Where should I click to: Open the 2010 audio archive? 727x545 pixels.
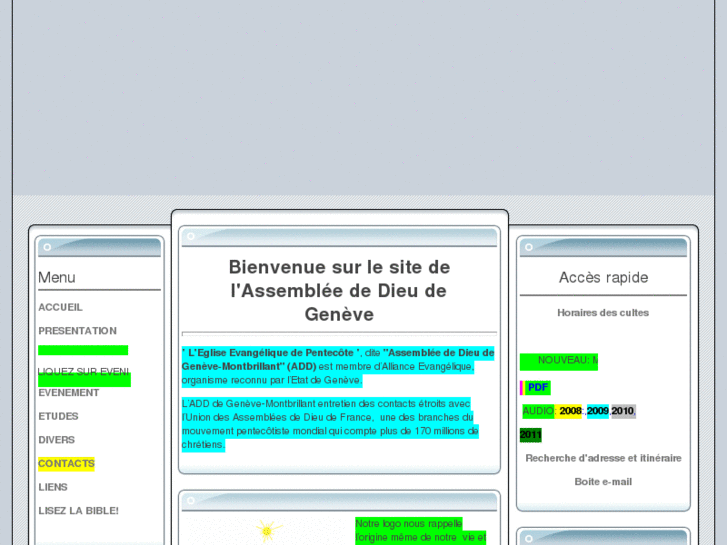pyautogui.click(x=623, y=411)
